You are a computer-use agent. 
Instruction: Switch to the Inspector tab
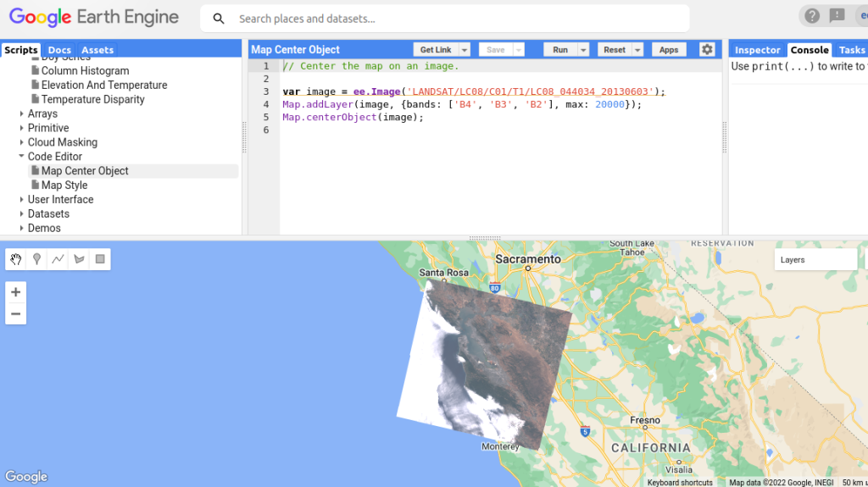click(757, 50)
